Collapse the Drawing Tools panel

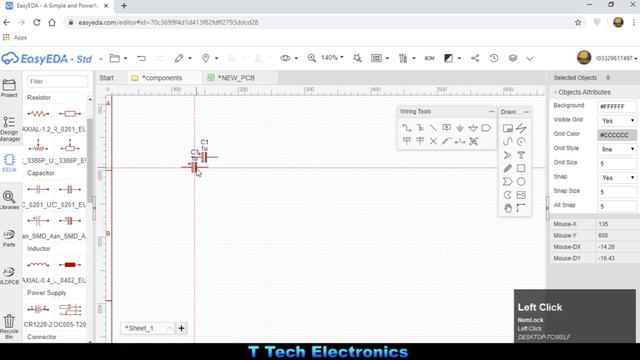(527, 112)
